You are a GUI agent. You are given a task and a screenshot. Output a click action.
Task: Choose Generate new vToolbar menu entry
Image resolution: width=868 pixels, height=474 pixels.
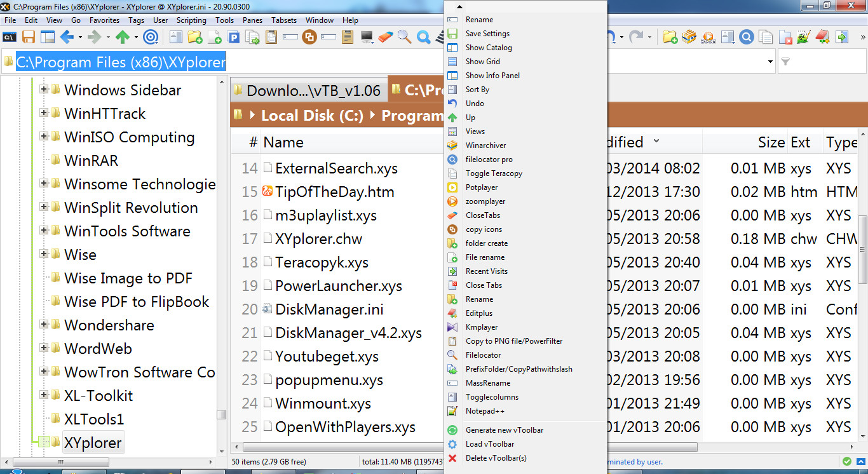[x=504, y=430]
